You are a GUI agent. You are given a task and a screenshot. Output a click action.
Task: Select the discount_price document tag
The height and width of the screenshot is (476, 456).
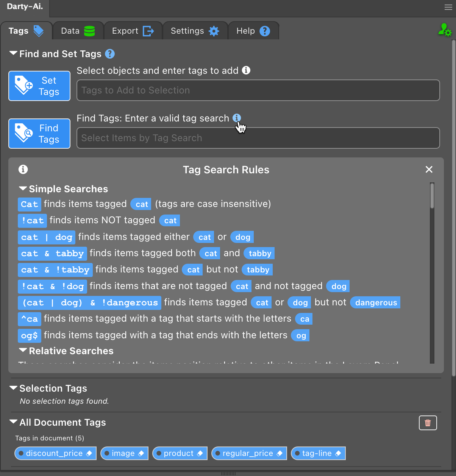coord(55,453)
